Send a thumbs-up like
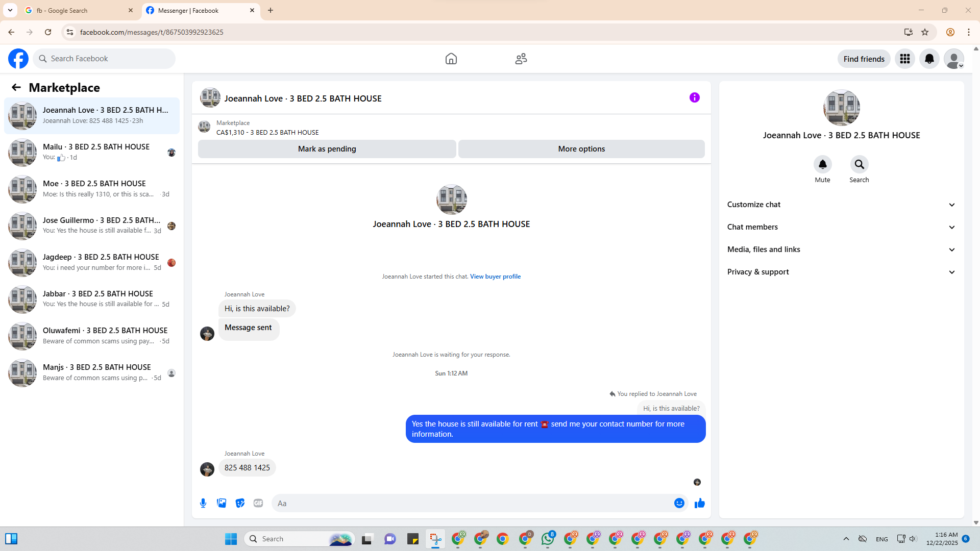This screenshot has height=551, width=980. pos(700,503)
